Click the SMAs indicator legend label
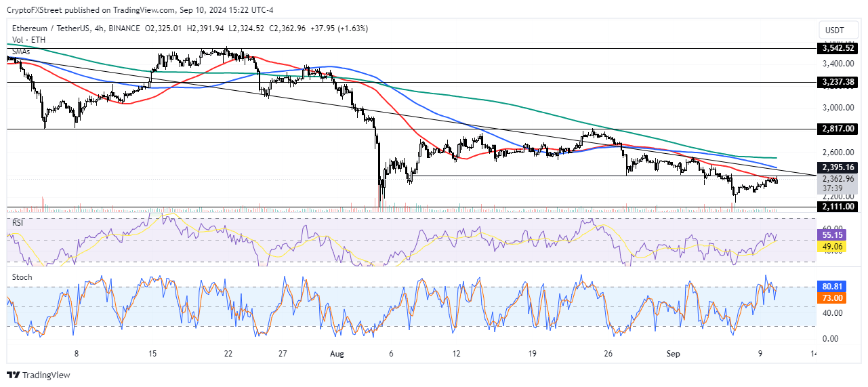Viewport: 868px width, 387px height. [20, 51]
